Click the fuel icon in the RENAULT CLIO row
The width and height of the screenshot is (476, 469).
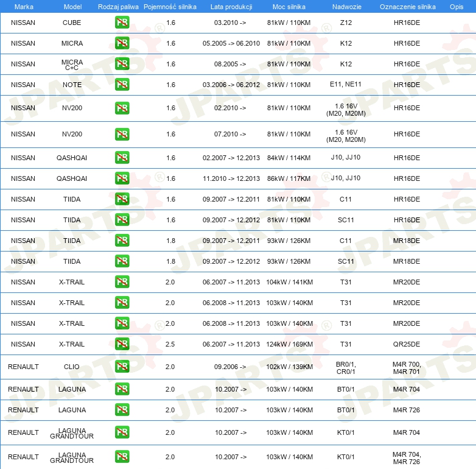(122, 367)
